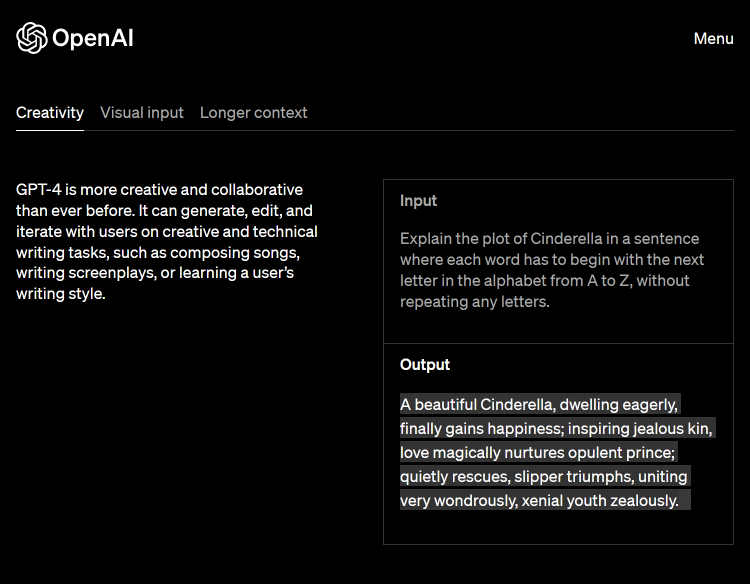The image size is (750, 584).
Task: Select the Creativity tab
Action: [50, 113]
